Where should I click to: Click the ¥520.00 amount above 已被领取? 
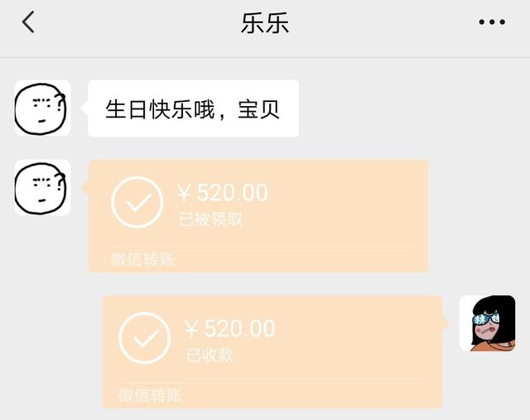pos(222,193)
